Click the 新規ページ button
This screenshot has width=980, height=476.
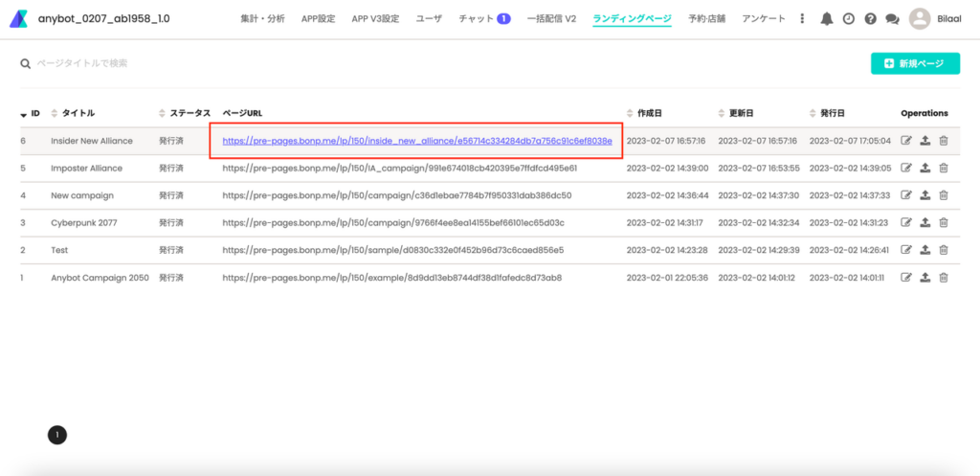[915, 63]
